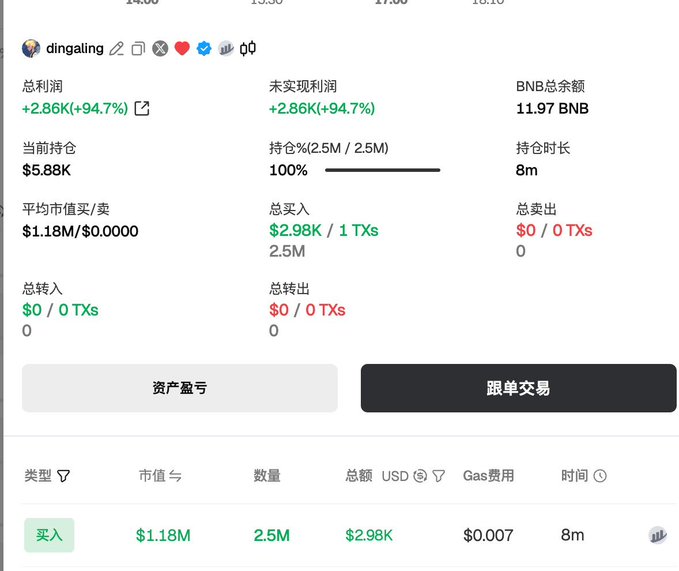Click the red heart favorite icon
The height and width of the screenshot is (571, 679).
click(182, 48)
